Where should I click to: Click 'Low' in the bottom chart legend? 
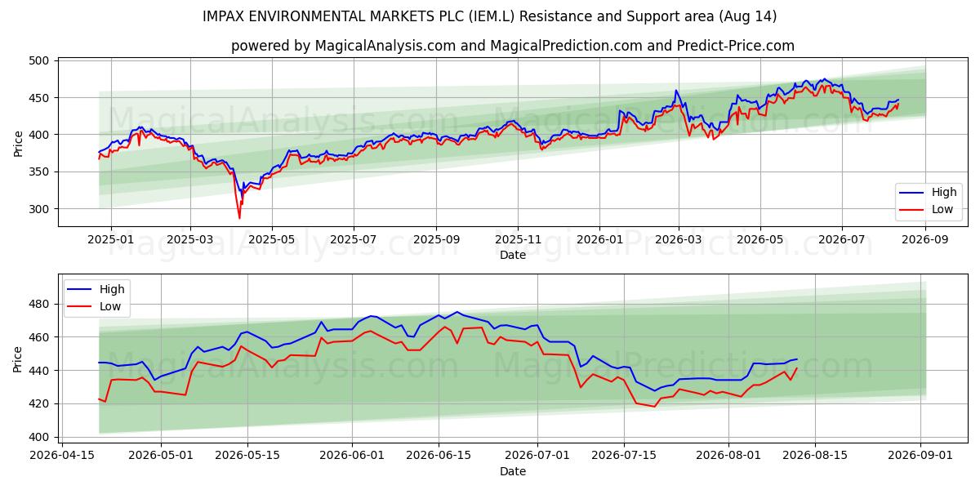[110, 306]
